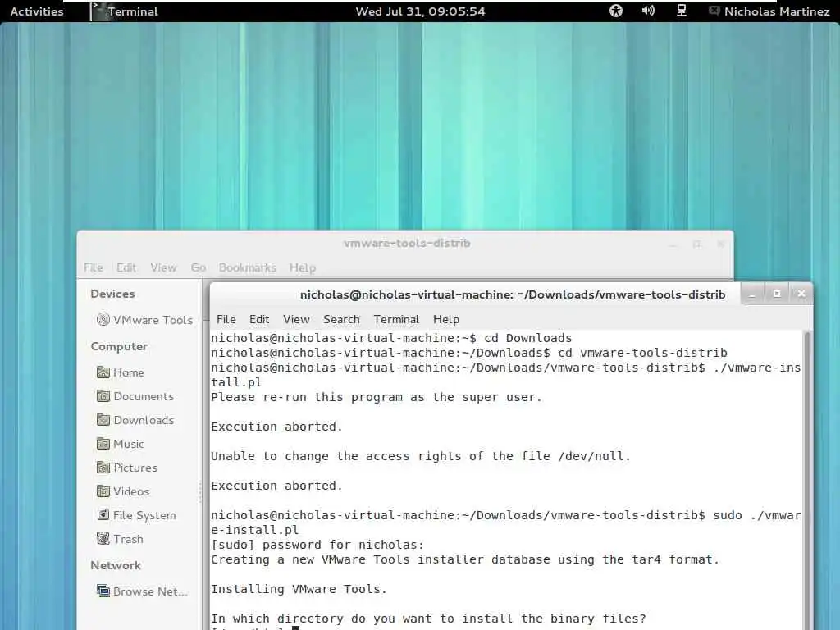Select Music label in the sidebar
This screenshot has width=840, height=630.
point(129,444)
